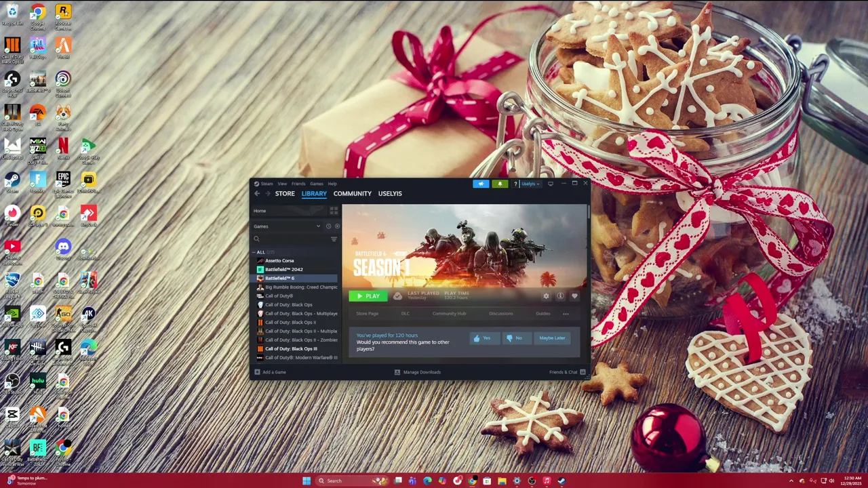Select Call of Duty: Modern Warfare III
The height and width of the screenshot is (488, 868).
tap(296, 358)
